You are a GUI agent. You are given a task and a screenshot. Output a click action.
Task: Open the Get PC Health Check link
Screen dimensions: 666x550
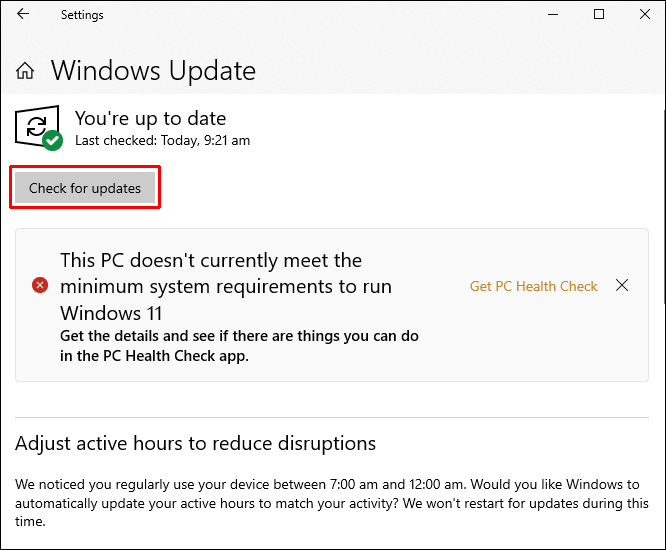click(533, 286)
